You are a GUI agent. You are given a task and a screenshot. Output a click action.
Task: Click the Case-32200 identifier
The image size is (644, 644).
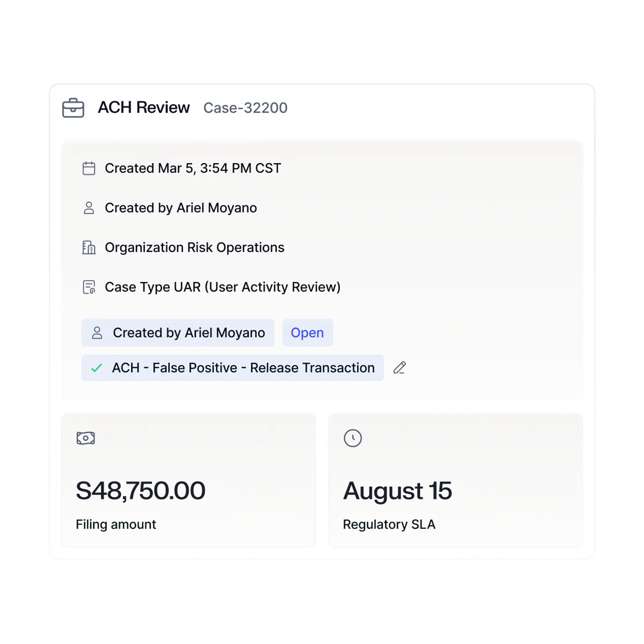(245, 108)
